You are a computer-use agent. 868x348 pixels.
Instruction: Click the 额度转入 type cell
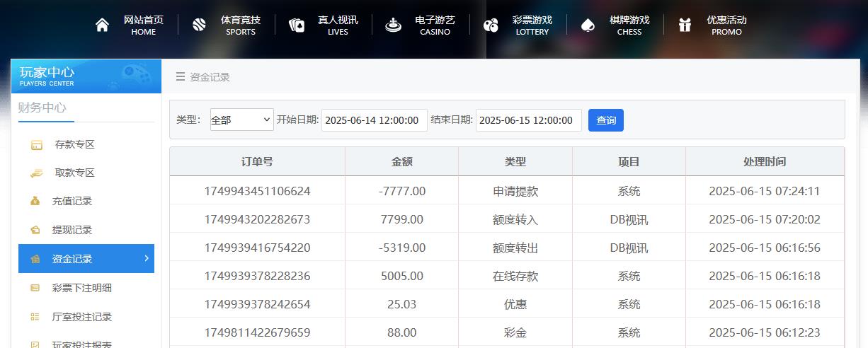(x=515, y=219)
